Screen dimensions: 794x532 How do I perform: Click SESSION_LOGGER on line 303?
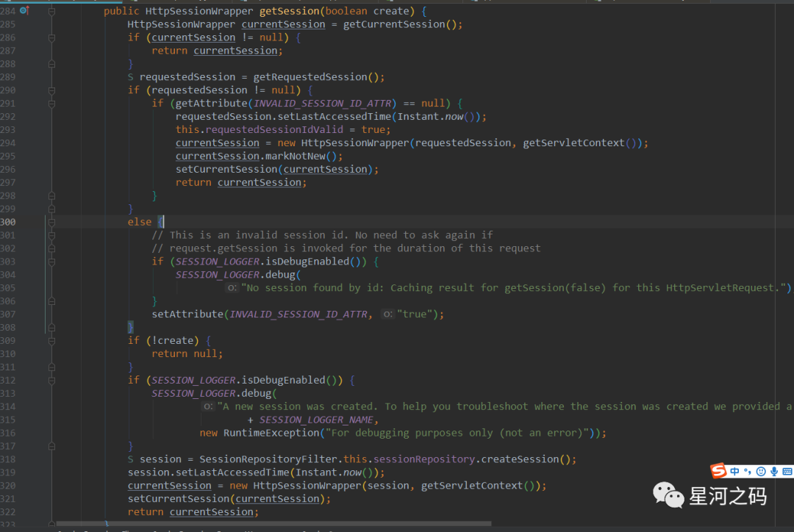tap(217, 261)
